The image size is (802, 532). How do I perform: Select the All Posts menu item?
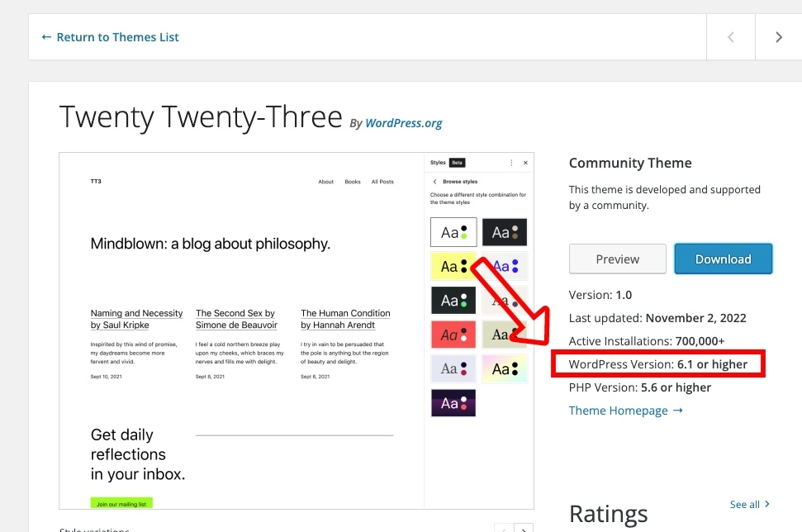382,182
